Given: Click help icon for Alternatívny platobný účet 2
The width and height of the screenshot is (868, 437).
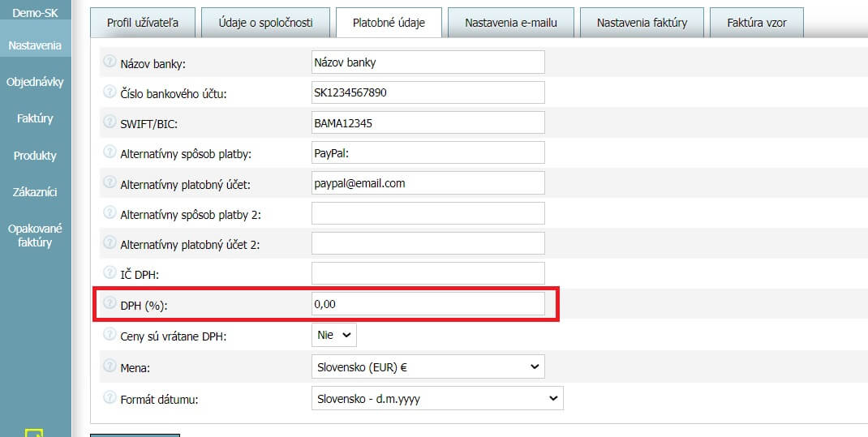Looking at the screenshot, I should (x=110, y=242).
